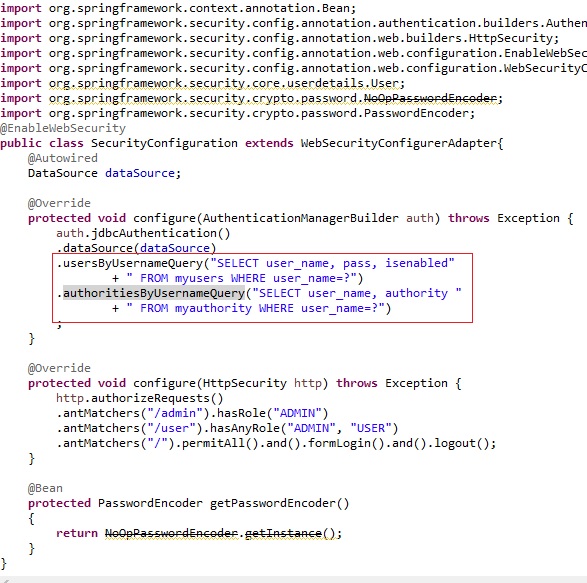The height and width of the screenshot is (583, 587).
Task: Click the getPasswordEncoder method name
Action: point(273,503)
